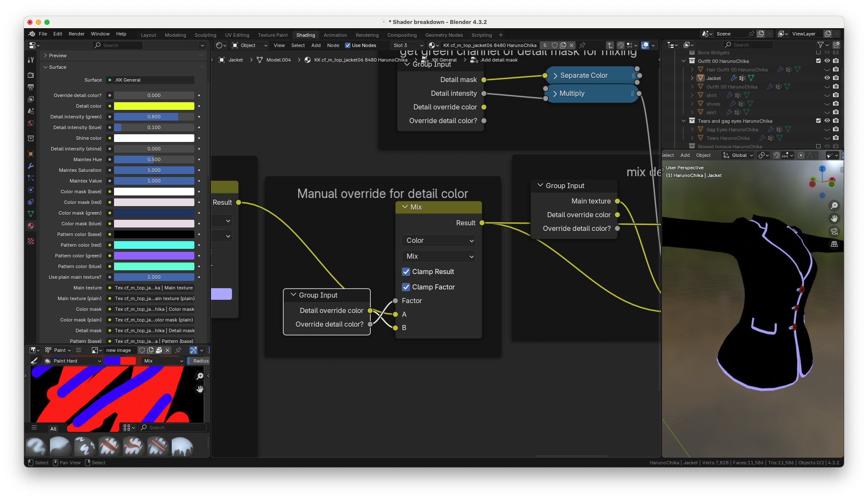
Task: Open the Slot 3 material slot dropdown
Action: [408, 45]
